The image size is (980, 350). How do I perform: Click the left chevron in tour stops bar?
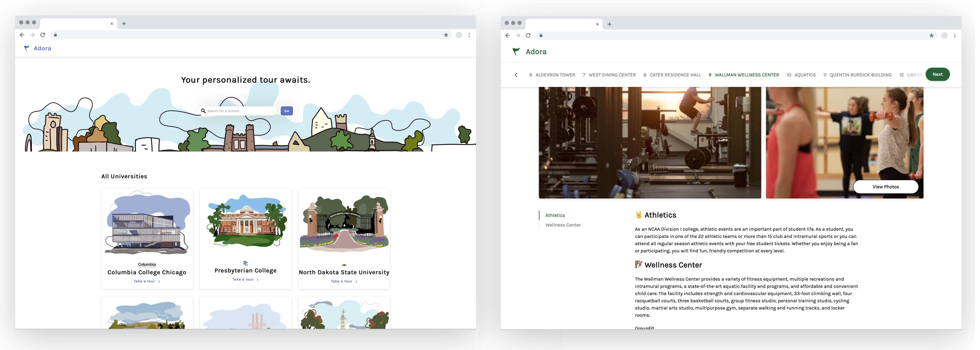point(516,75)
